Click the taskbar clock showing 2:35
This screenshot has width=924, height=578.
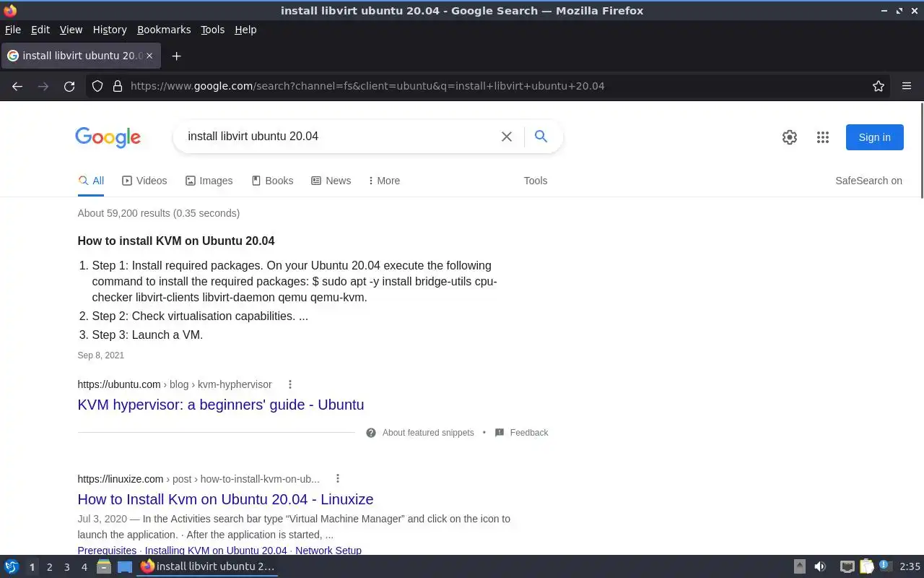pyautogui.click(x=910, y=567)
